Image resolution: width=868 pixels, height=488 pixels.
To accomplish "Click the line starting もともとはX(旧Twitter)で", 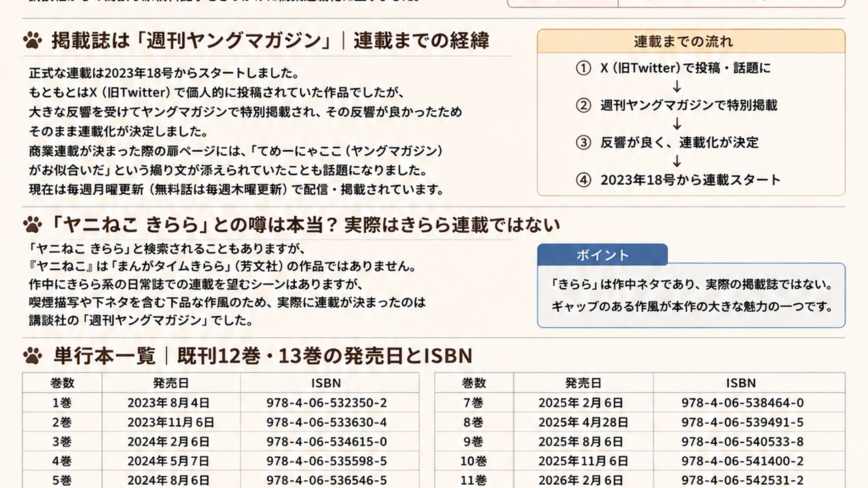I will (217, 93).
